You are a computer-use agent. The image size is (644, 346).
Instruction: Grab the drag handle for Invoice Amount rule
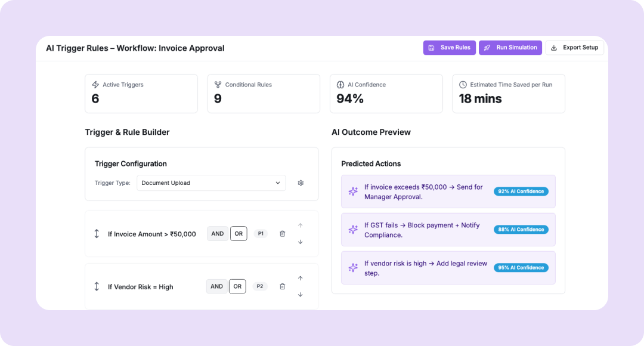pyautogui.click(x=97, y=234)
